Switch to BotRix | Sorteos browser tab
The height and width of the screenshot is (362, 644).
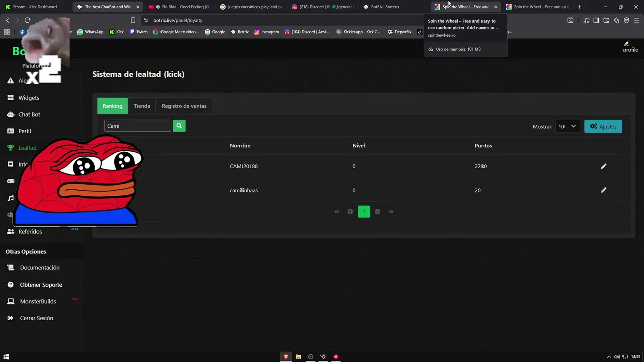(x=385, y=7)
